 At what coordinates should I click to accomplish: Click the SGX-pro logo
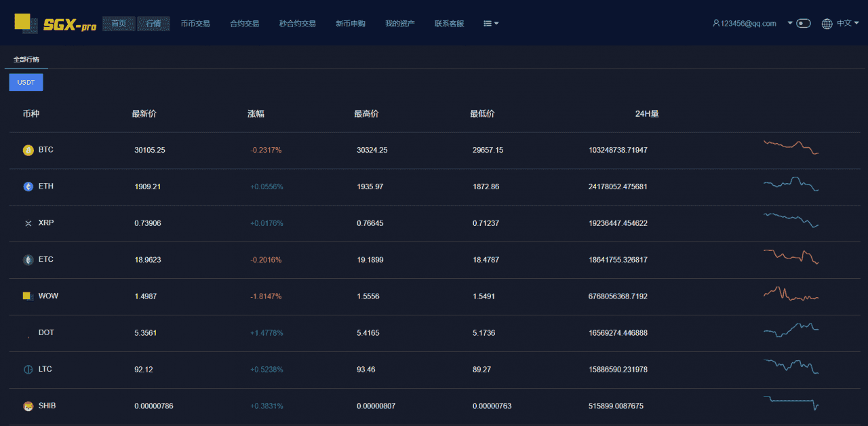pyautogui.click(x=56, y=24)
